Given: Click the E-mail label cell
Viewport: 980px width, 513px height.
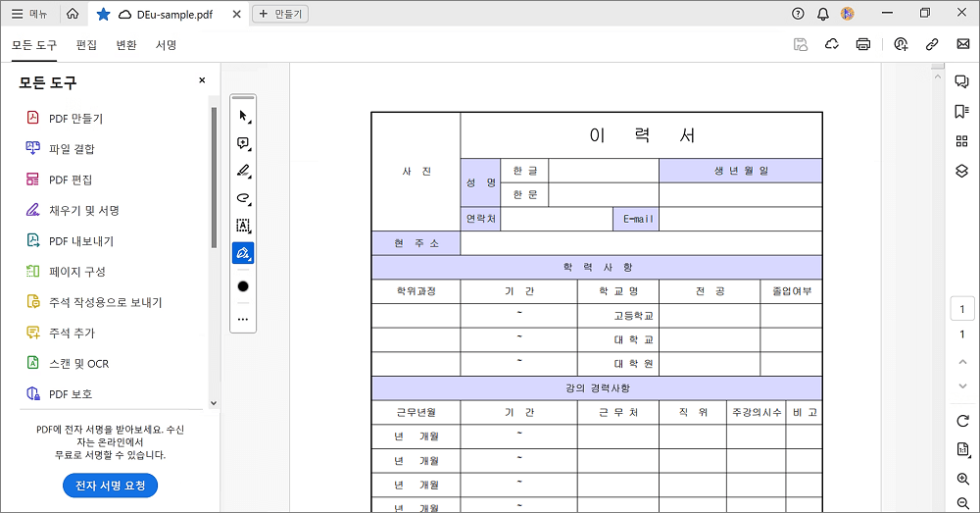Looking at the screenshot, I should pos(636,219).
